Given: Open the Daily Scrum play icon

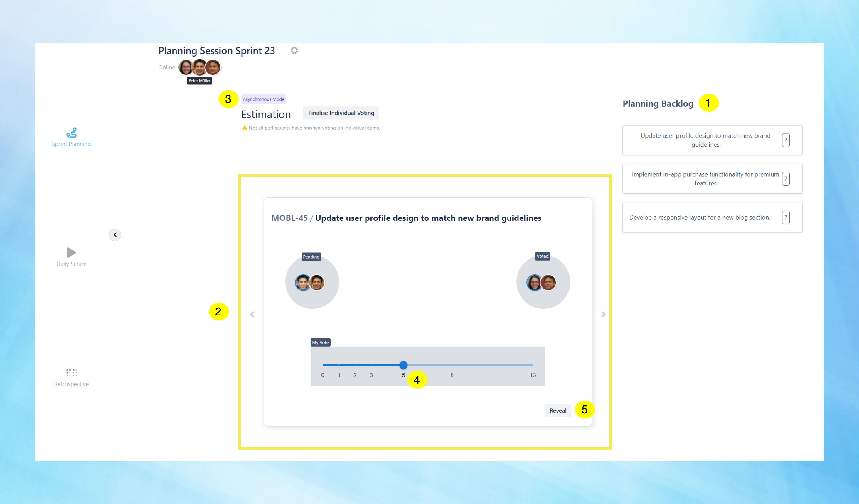Looking at the screenshot, I should pos(71,252).
